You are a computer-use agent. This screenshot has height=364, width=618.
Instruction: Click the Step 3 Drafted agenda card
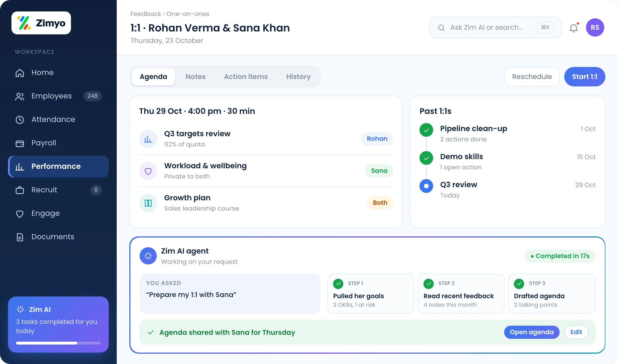(x=552, y=294)
